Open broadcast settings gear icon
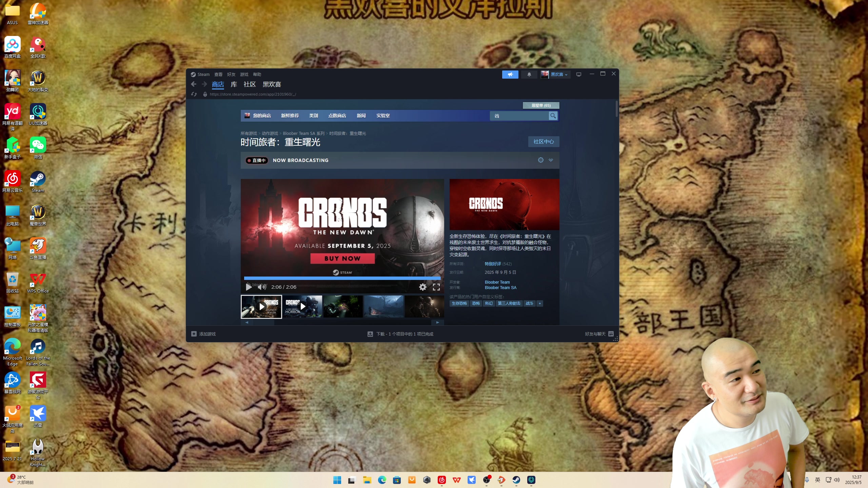 click(x=541, y=160)
